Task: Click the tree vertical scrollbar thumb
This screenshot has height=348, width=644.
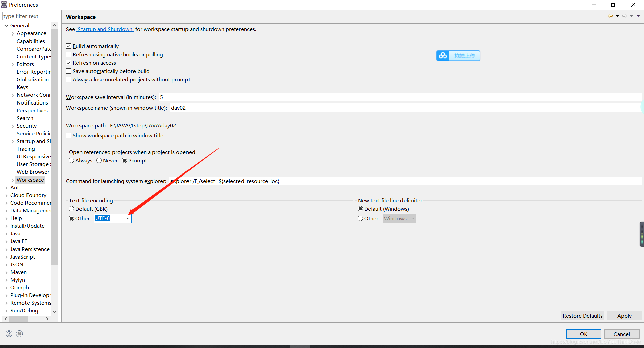Action: click(54, 147)
